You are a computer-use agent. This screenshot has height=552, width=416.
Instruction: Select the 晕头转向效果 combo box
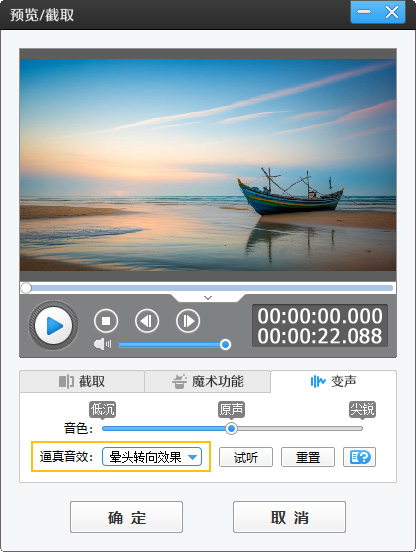point(152,457)
